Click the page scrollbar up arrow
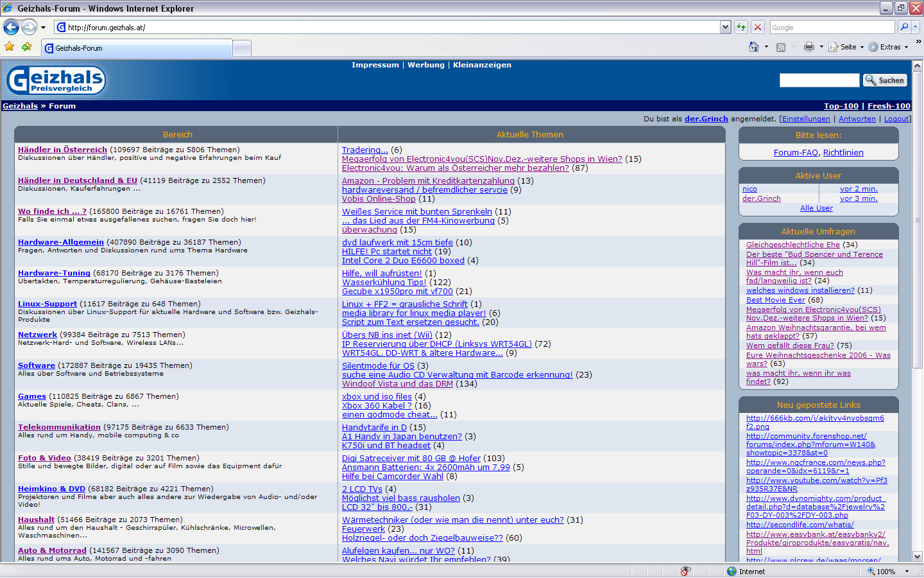Viewport: 924px width, 578px height. (x=918, y=66)
